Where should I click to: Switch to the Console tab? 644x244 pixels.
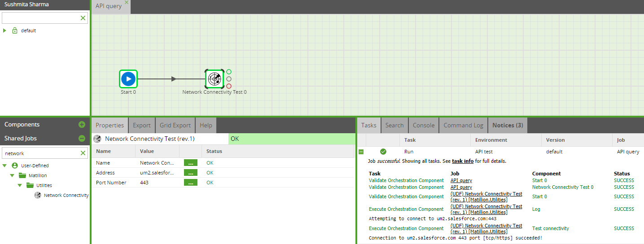click(424, 126)
